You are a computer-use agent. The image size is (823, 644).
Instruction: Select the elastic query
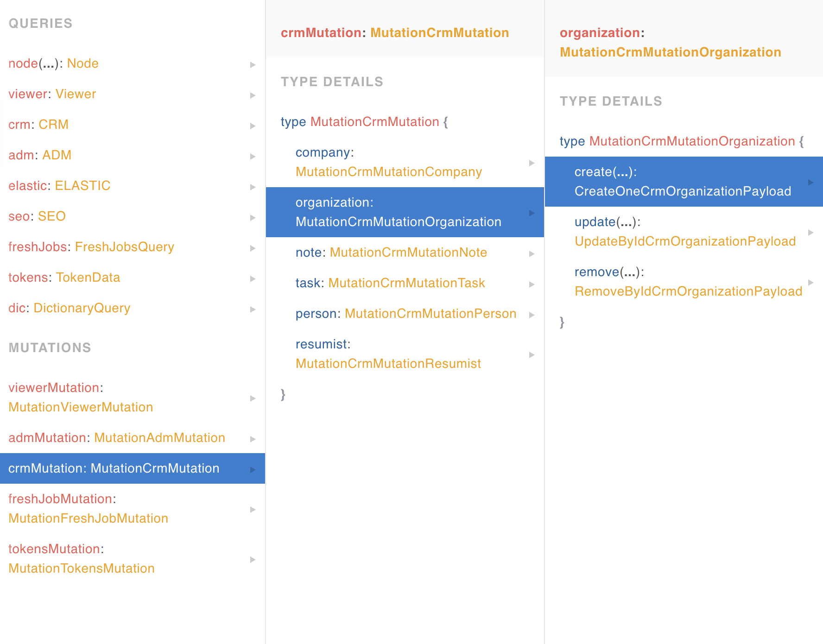28,186
